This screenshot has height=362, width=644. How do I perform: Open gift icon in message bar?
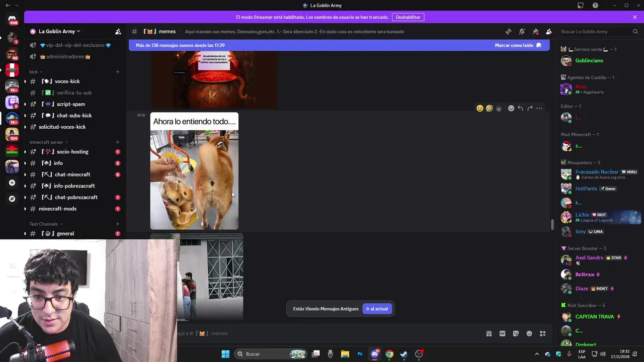489,333
